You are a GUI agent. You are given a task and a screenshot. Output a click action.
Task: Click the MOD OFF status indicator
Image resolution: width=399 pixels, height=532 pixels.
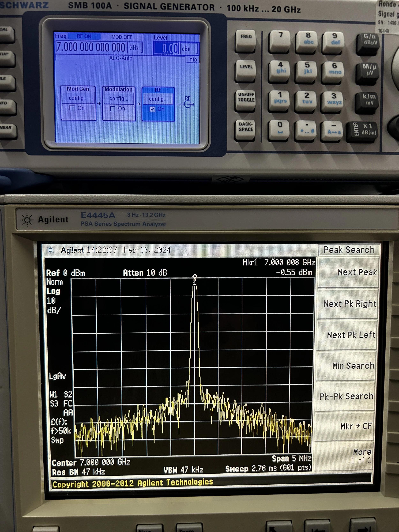point(122,37)
